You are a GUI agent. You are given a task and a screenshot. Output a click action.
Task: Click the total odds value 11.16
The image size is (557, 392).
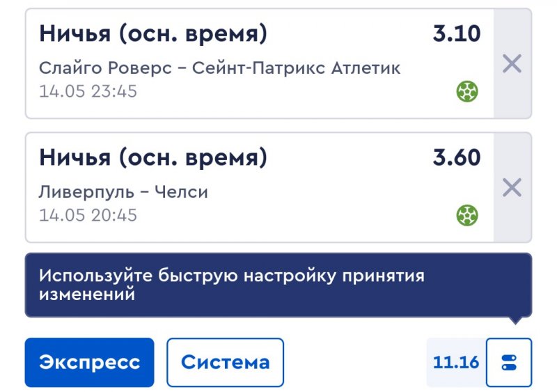[456, 362]
